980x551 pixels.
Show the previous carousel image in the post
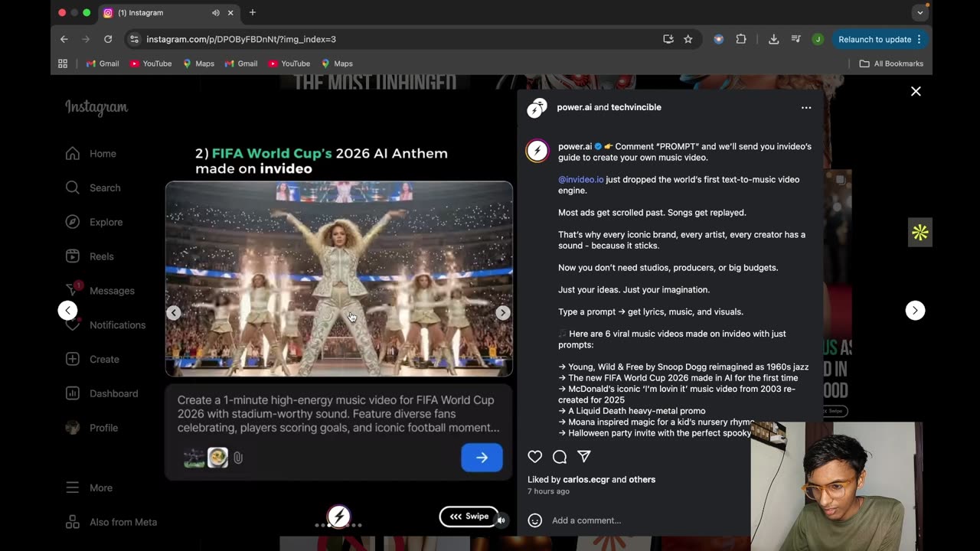click(174, 312)
